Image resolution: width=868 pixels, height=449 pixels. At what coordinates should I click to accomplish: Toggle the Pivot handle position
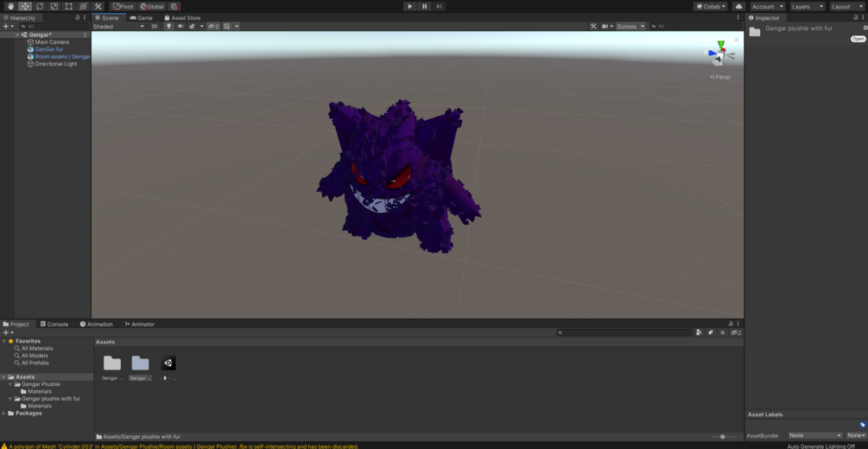(x=124, y=7)
